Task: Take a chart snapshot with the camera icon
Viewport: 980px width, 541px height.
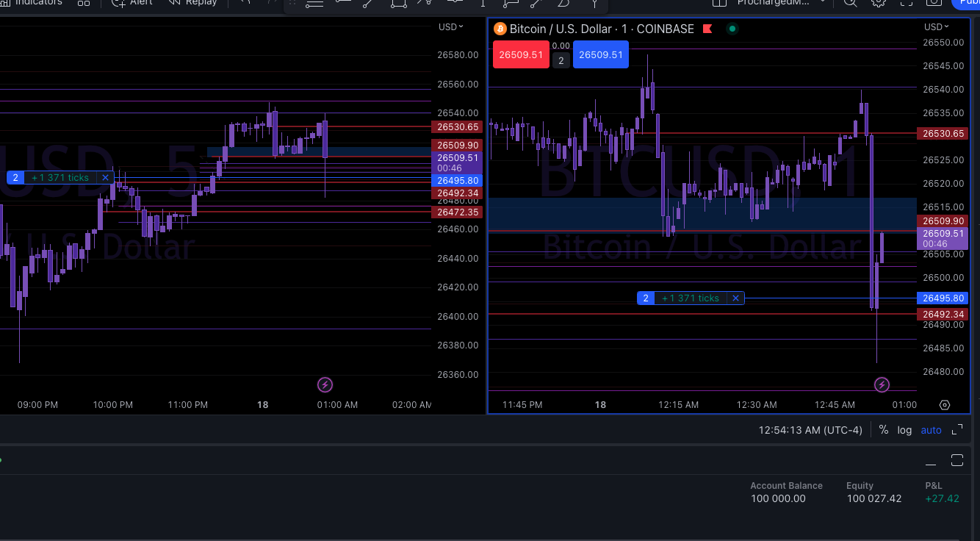Action: pyautogui.click(x=933, y=4)
